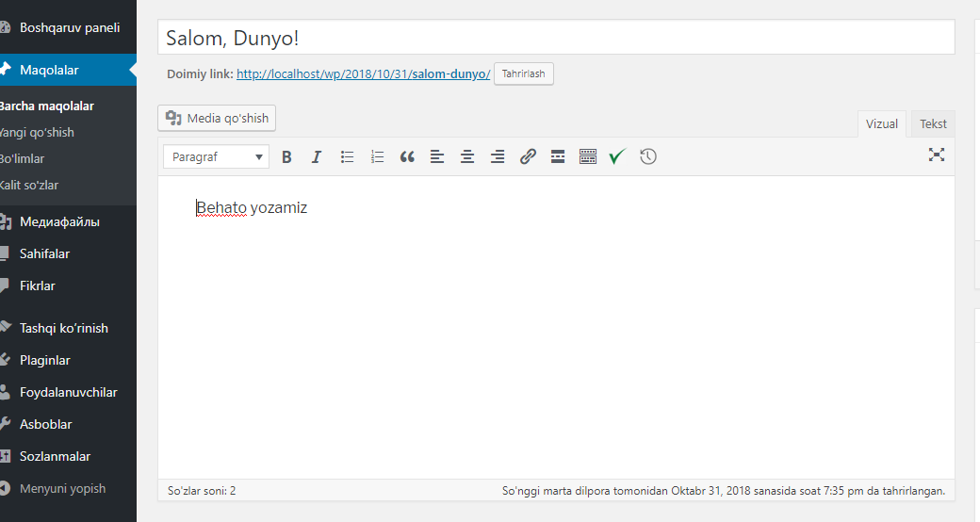Open the salom-dunyo permalink
980x522 pixels.
click(363, 73)
